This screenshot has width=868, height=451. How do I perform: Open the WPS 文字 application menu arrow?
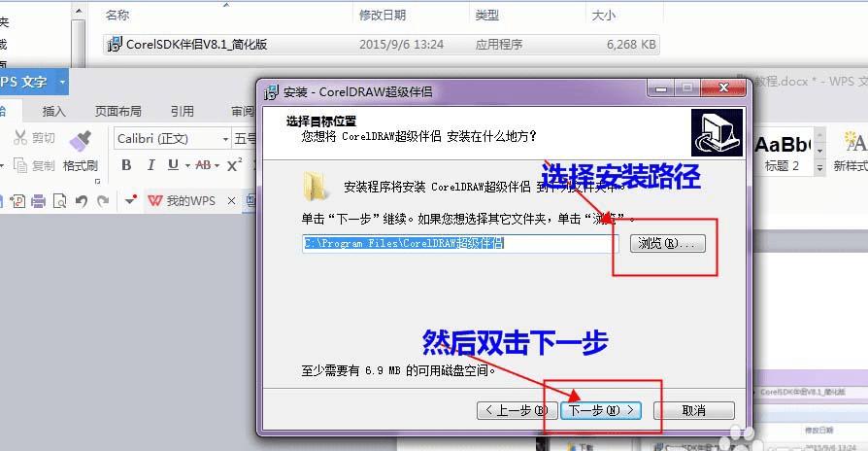62,82
